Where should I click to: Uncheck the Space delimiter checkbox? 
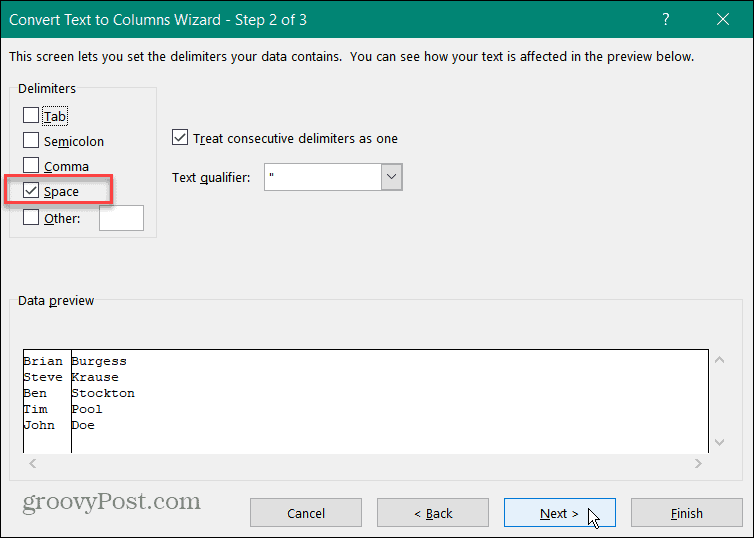31,190
